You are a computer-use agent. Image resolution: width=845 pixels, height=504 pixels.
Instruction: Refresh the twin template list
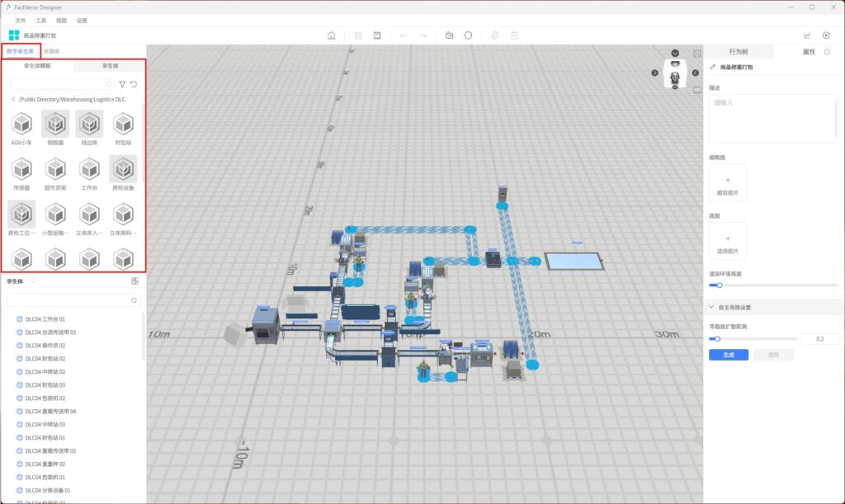134,84
